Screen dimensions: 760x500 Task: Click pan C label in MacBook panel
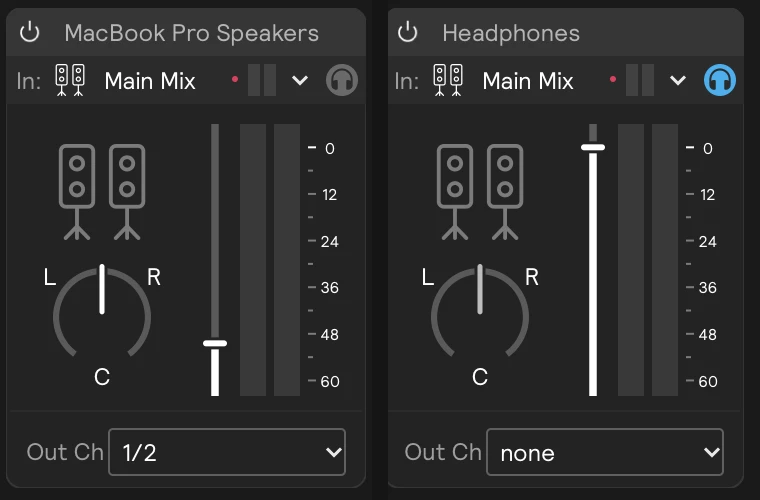(x=102, y=376)
